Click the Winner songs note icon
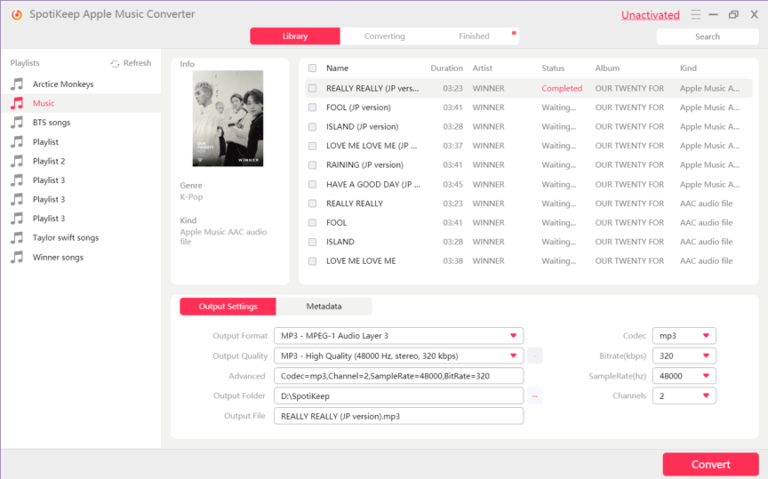768x479 pixels. (x=17, y=257)
